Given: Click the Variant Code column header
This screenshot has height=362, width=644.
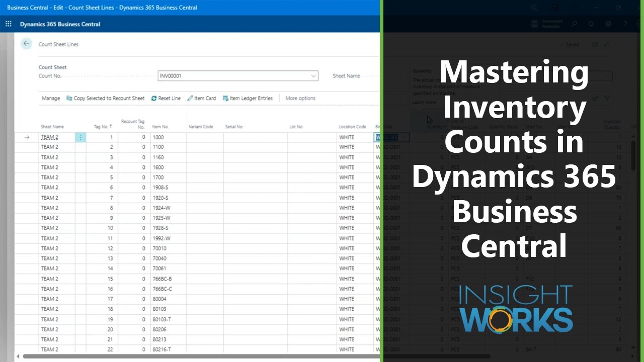Looking at the screenshot, I should (201, 127).
